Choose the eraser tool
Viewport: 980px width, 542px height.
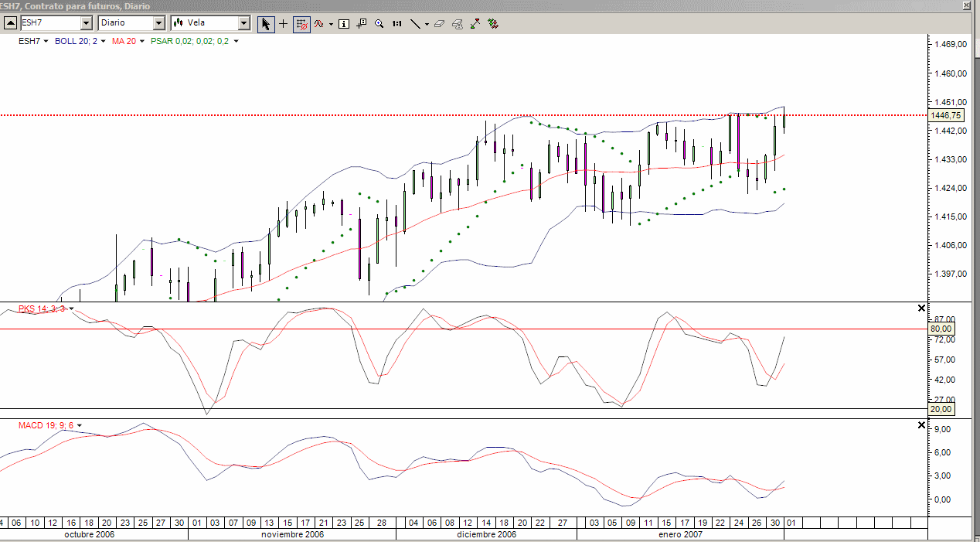tap(440, 24)
